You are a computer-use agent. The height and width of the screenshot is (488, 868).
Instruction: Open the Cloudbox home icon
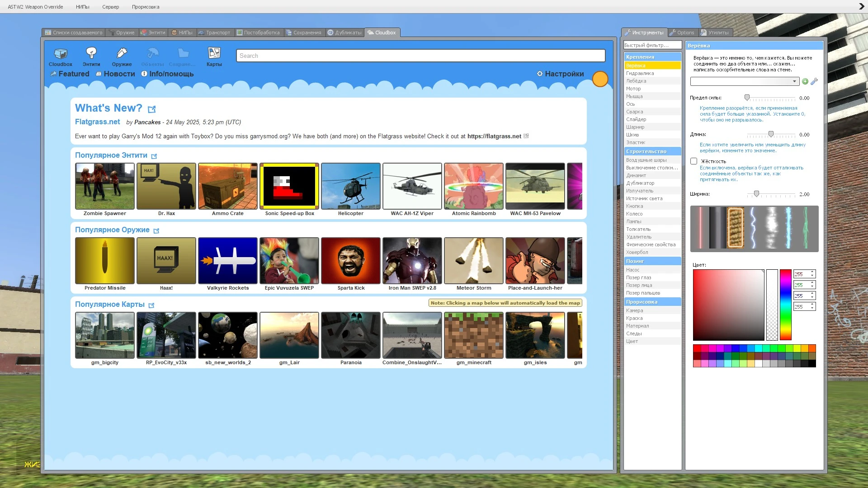tap(60, 54)
